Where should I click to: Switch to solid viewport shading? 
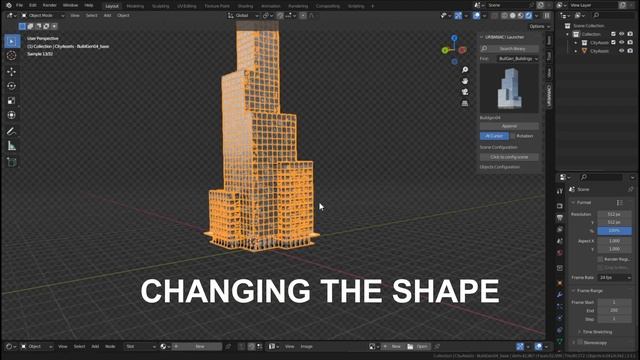coord(513,16)
